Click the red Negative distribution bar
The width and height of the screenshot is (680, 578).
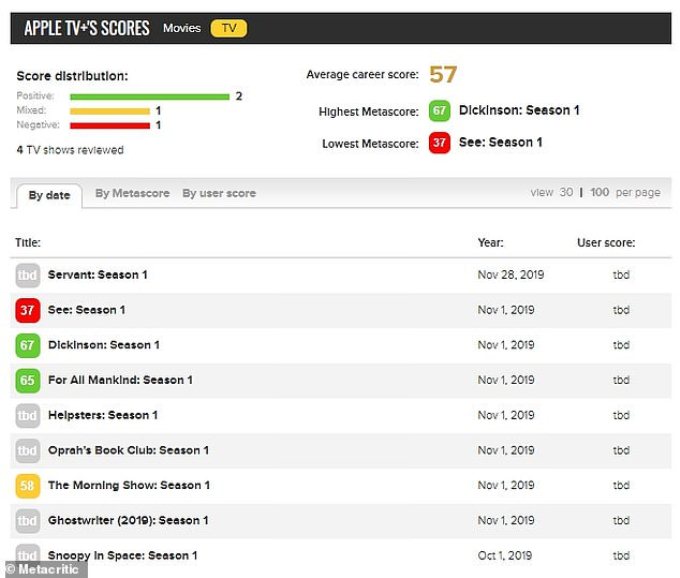click(110, 126)
